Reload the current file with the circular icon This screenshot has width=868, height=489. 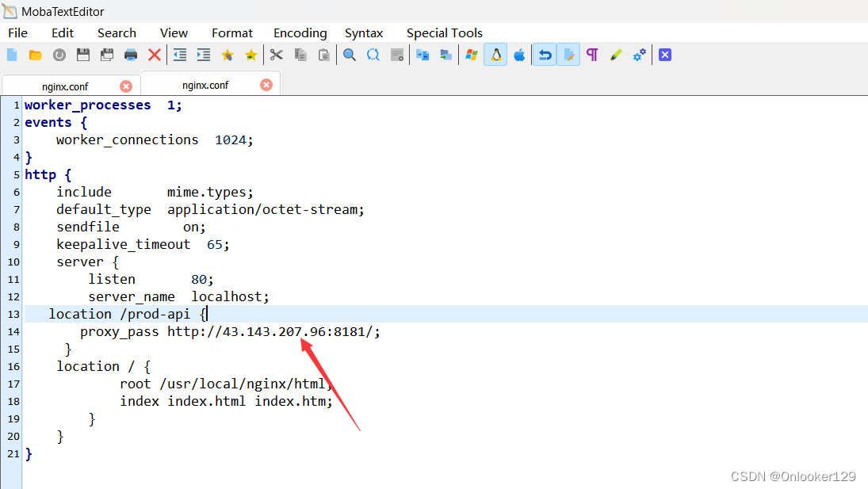59,55
